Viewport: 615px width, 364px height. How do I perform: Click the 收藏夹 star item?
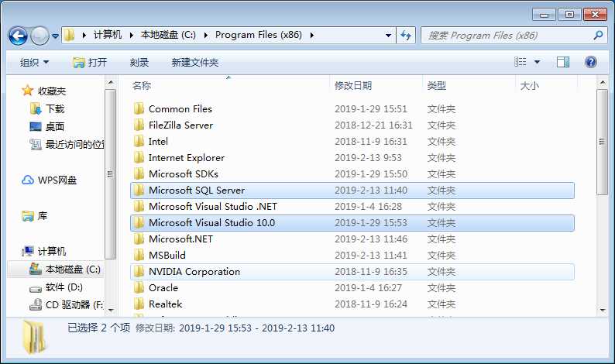tap(43, 91)
